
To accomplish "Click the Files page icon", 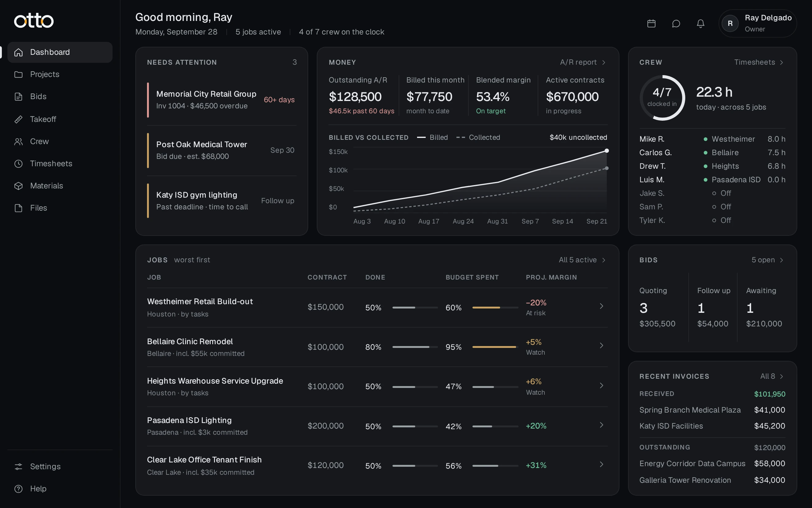I will point(18,208).
